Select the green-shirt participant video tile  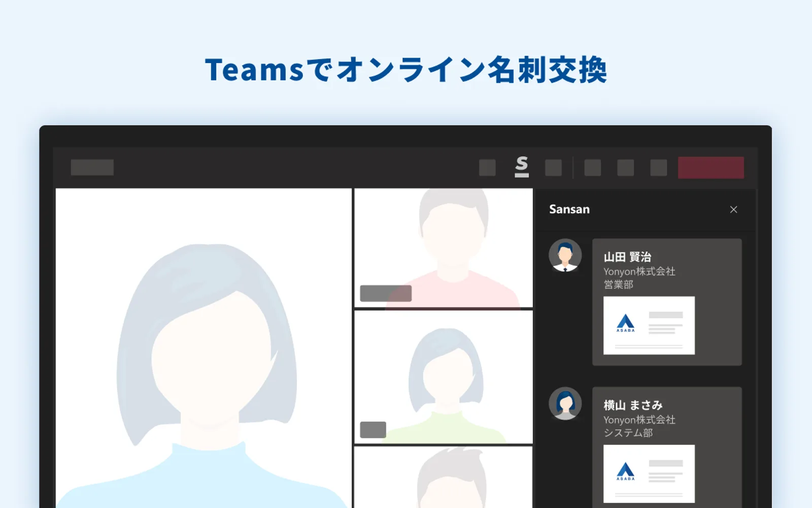(444, 377)
